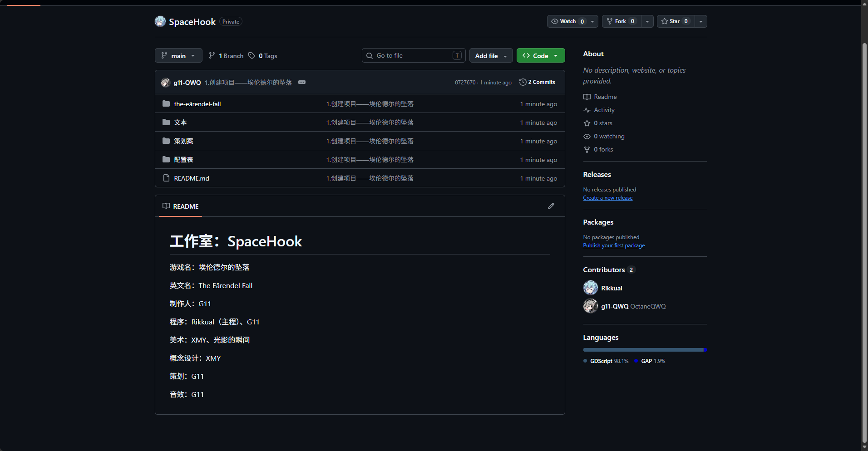The height and width of the screenshot is (451, 868).
Task: Click the g11-QWQ commit author avatar
Action: [166, 83]
